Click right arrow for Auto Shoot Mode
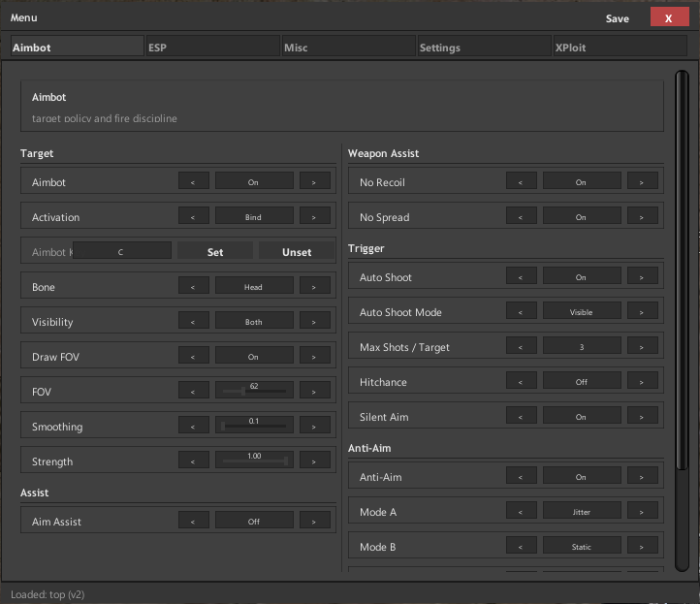700x604 pixels. click(643, 311)
